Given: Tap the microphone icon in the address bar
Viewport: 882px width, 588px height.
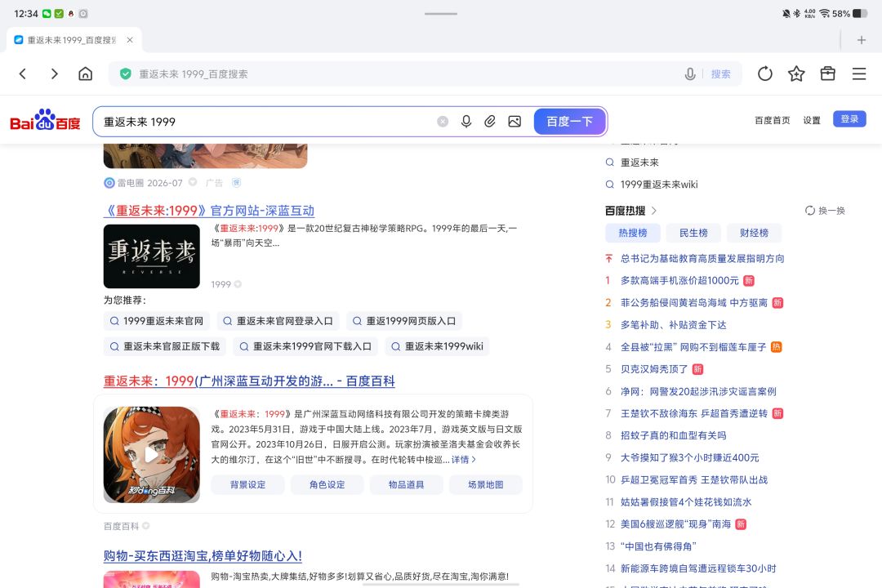Looking at the screenshot, I should (x=689, y=73).
